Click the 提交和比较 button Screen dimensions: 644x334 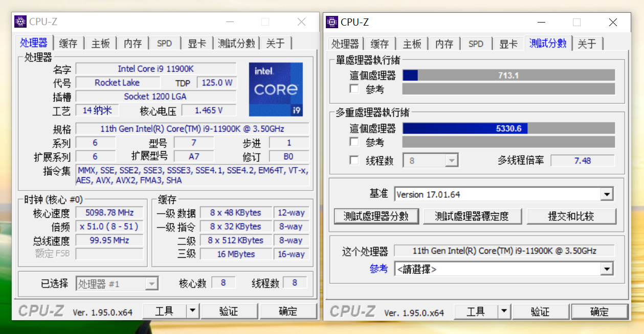coord(571,216)
